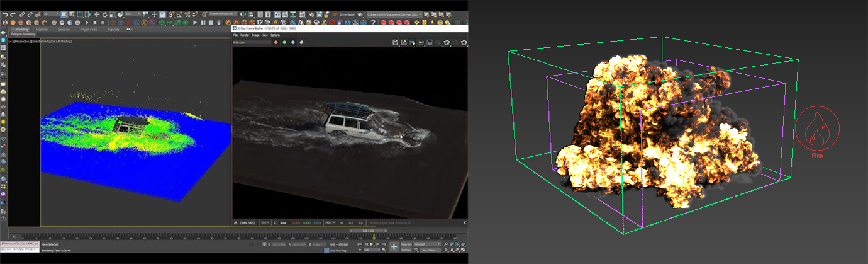The width and height of the screenshot is (868, 264).
Task: Save the image in V-Ray Frame Buffer
Action: pos(394,42)
